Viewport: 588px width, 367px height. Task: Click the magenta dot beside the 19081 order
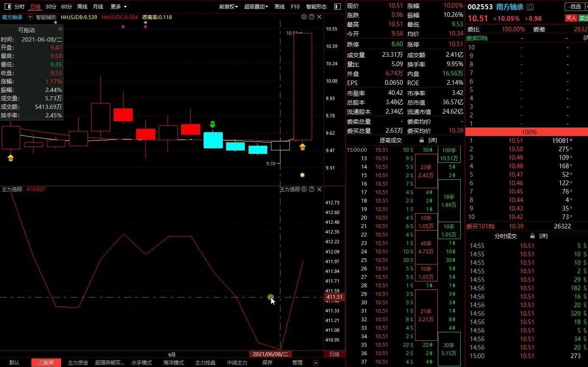point(571,140)
